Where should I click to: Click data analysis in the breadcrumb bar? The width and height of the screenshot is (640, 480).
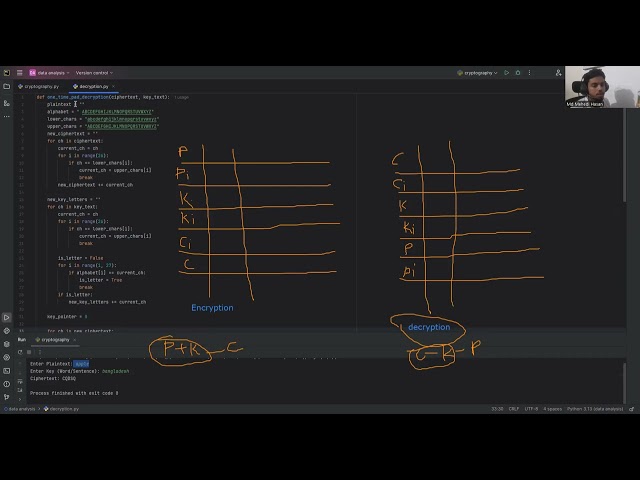(x=19, y=409)
